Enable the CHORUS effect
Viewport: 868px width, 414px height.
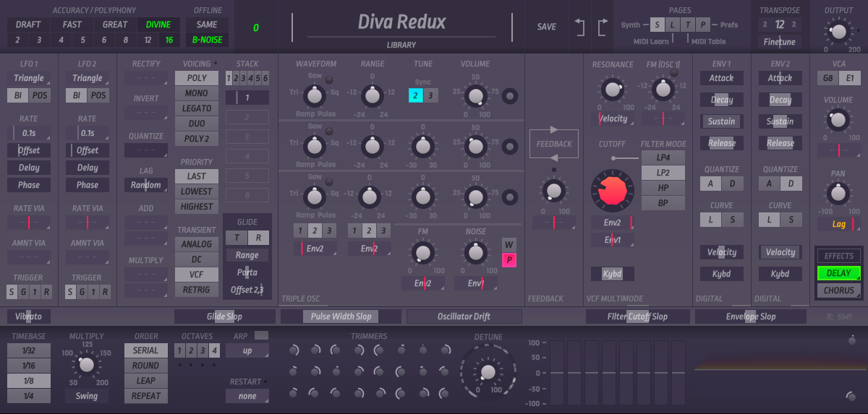point(839,290)
